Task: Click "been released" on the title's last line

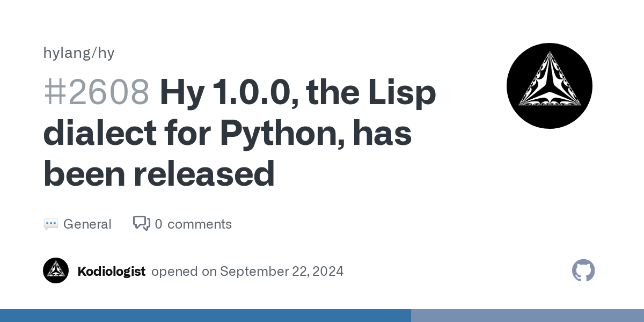Action: pyautogui.click(x=159, y=174)
